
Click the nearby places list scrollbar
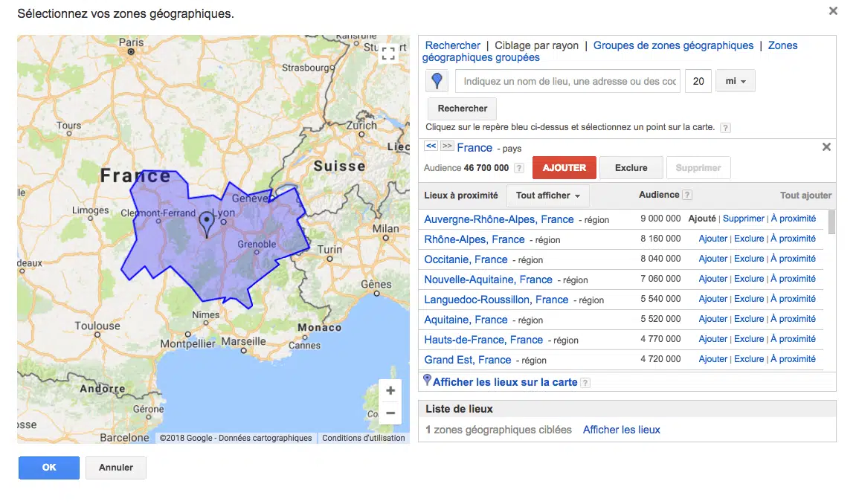[x=831, y=222]
